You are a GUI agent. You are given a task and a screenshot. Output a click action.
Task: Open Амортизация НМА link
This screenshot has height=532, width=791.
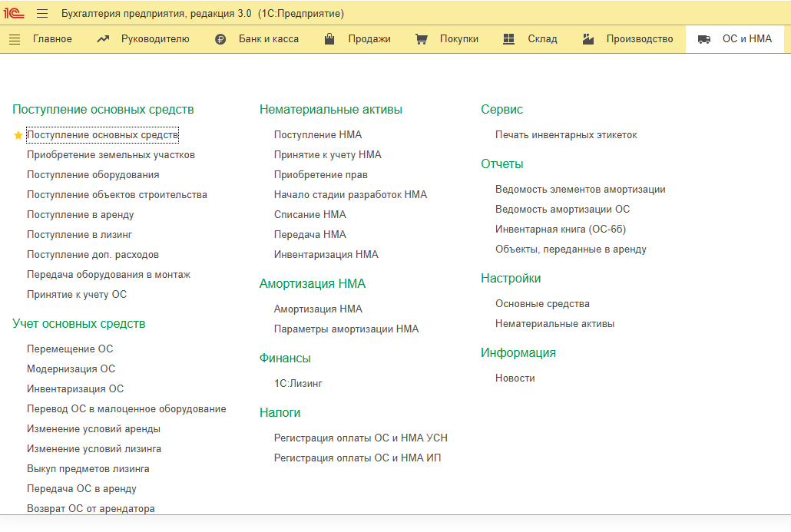(x=318, y=309)
